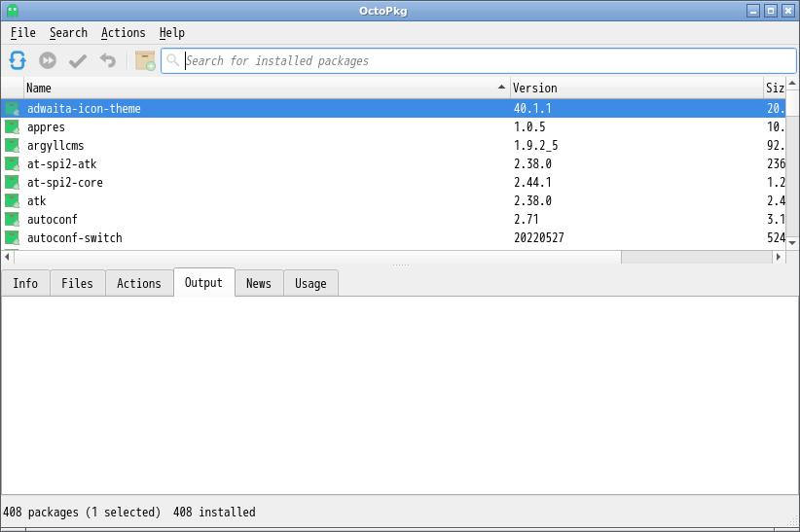Click the horizontal scrollbar left arrow
This screenshot has height=532, width=800.
(7, 257)
